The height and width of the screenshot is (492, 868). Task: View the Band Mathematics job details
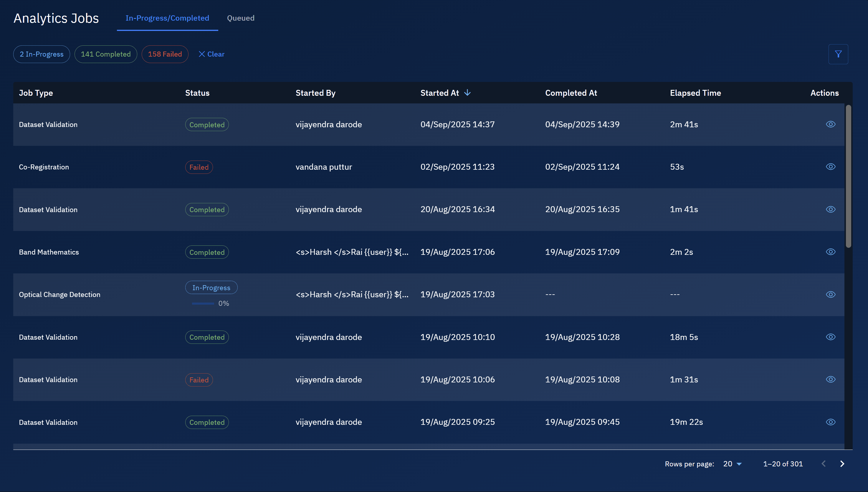coord(831,252)
